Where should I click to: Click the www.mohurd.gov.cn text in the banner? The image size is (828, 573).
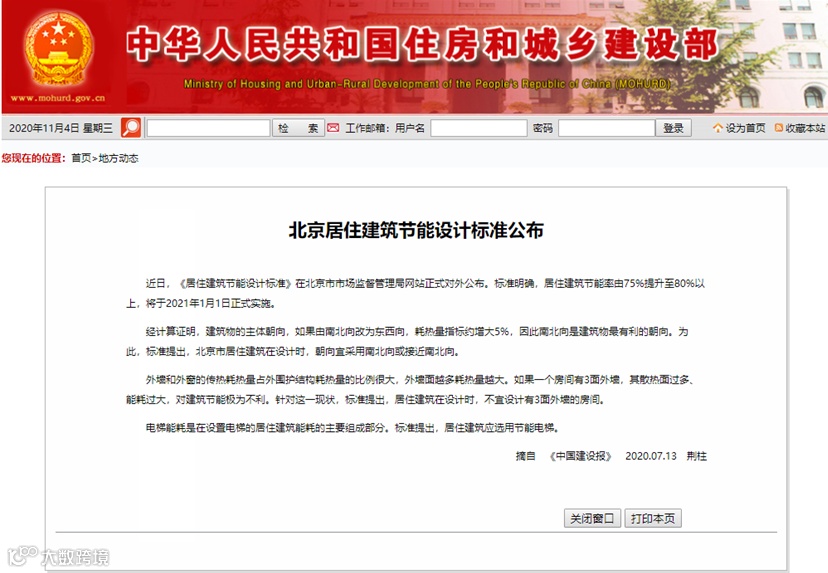click(58, 98)
